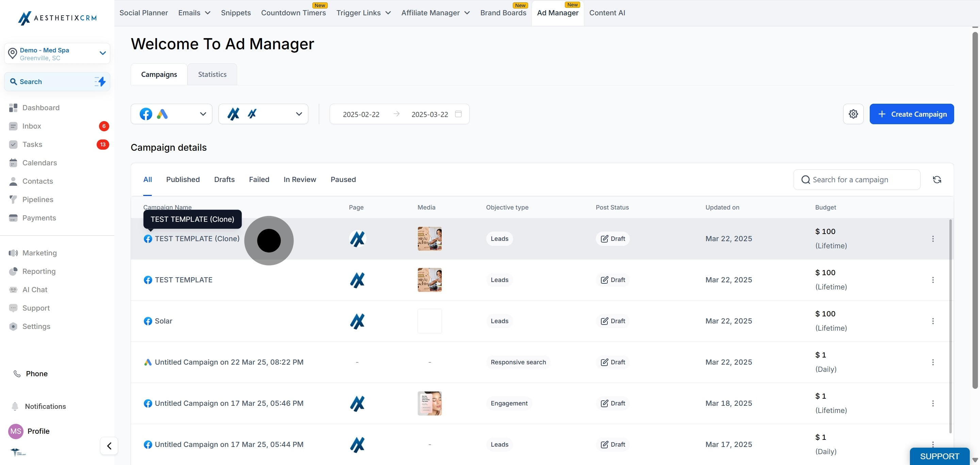Click the Search for a campaign field
Image resolution: width=980 pixels, height=465 pixels.
point(856,180)
